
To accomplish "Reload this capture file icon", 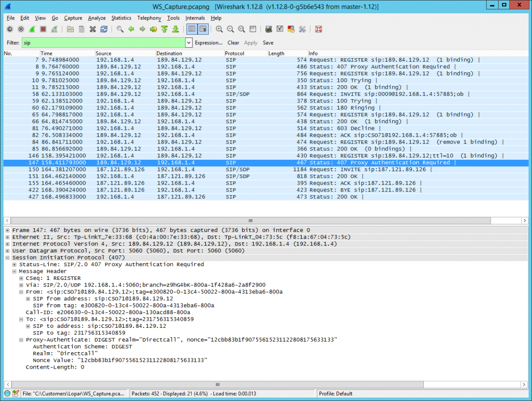I will coord(104,29).
